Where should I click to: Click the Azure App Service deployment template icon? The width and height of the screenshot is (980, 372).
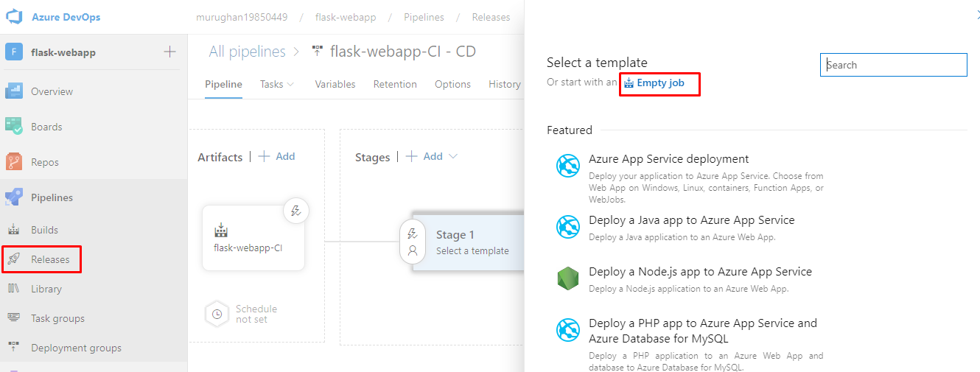click(568, 166)
